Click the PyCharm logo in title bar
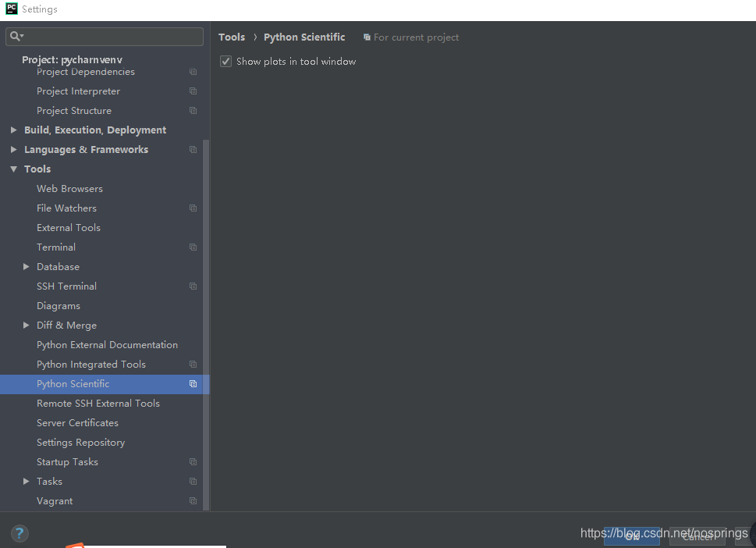This screenshot has width=756, height=548. click(12, 9)
